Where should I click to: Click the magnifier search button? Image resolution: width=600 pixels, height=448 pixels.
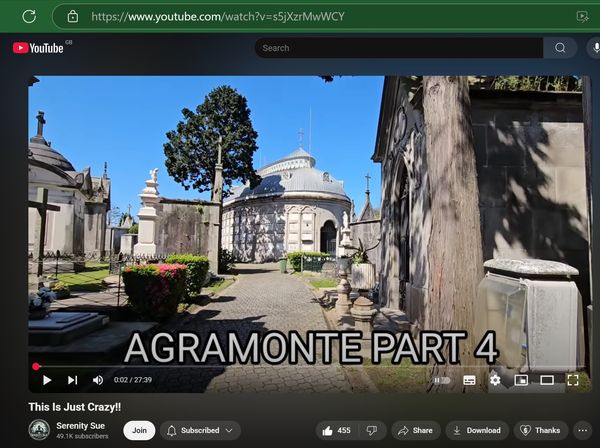[x=560, y=48]
